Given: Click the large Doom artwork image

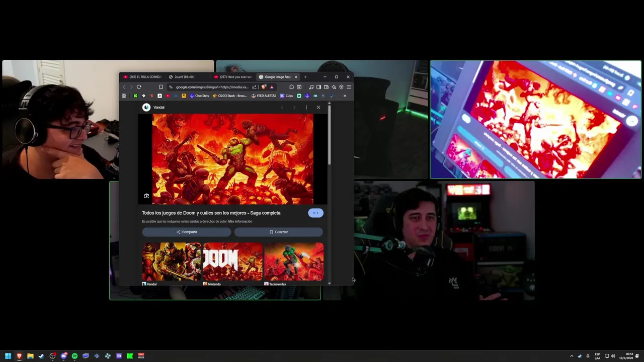Looking at the screenshot, I should point(232,159).
